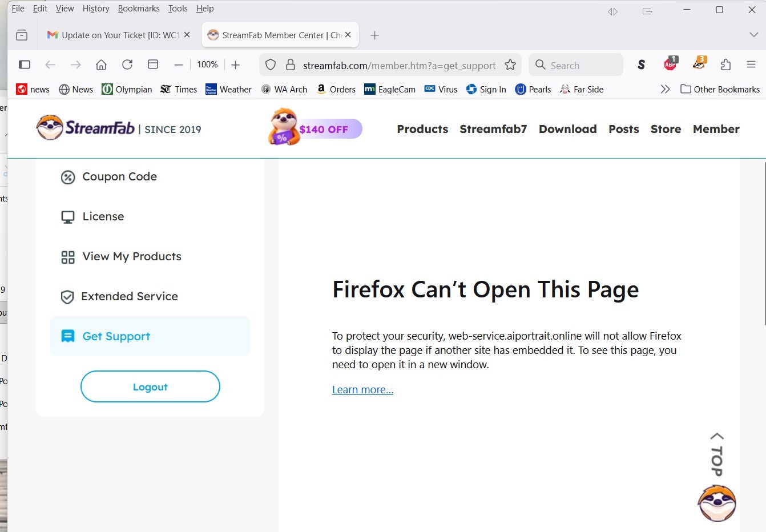Open Extended Service in the sidebar
The width and height of the screenshot is (766, 532).
pyautogui.click(x=150, y=297)
